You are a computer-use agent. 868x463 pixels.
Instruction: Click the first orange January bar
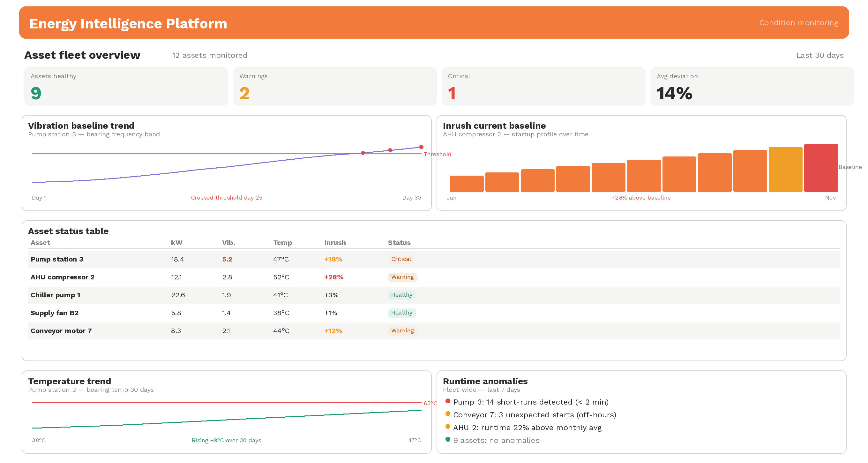tap(467, 184)
